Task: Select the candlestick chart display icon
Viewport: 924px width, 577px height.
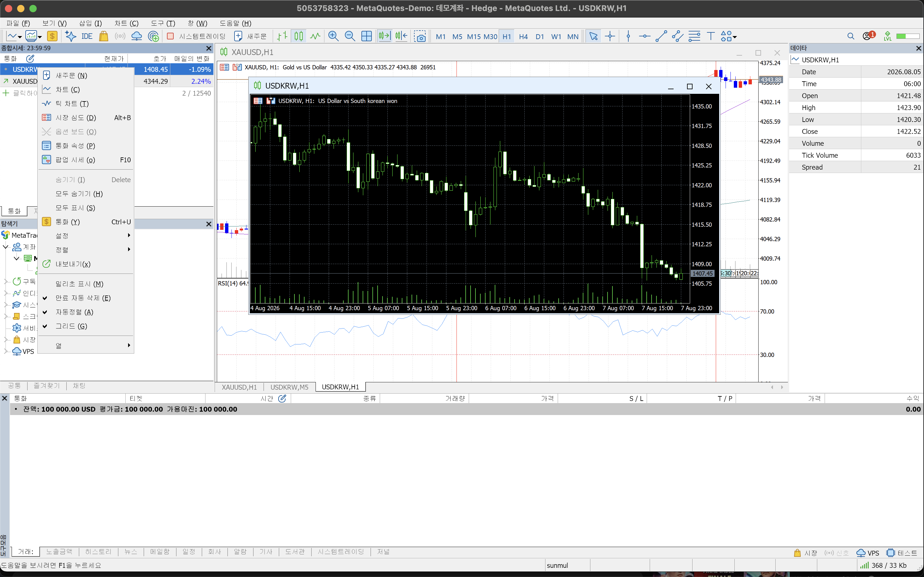Action: [299, 36]
